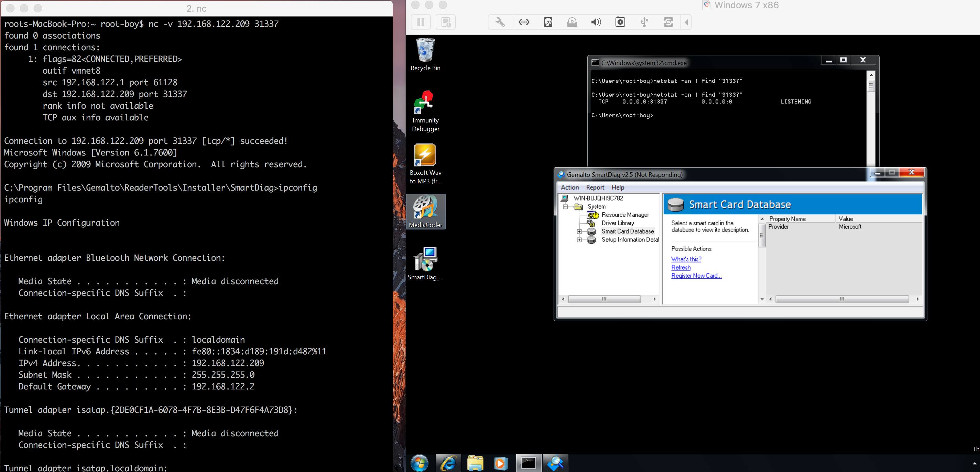Open the Action menu in SmartDiag
The image size is (980, 472).
[x=569, y=187]
